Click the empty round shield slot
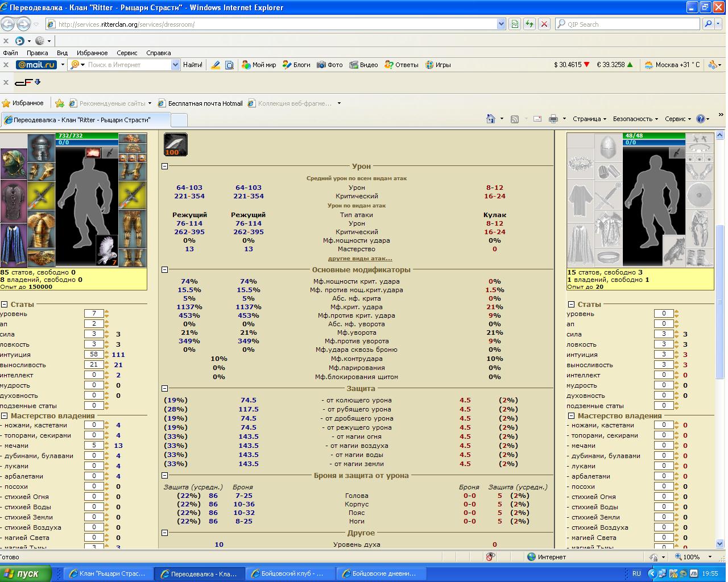The image size is (728, 582). click(x=700, y=196)
